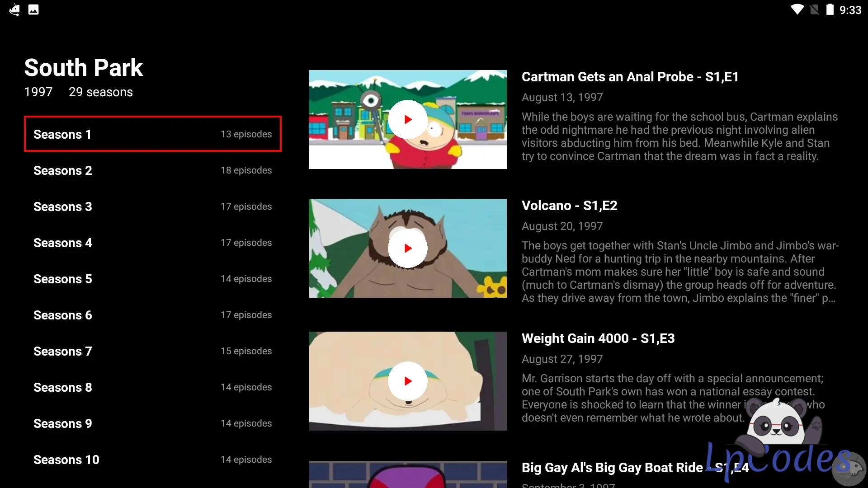
Task: Click the Weight Gain 4000 - S1,E3 title
Action: point(598,338)
